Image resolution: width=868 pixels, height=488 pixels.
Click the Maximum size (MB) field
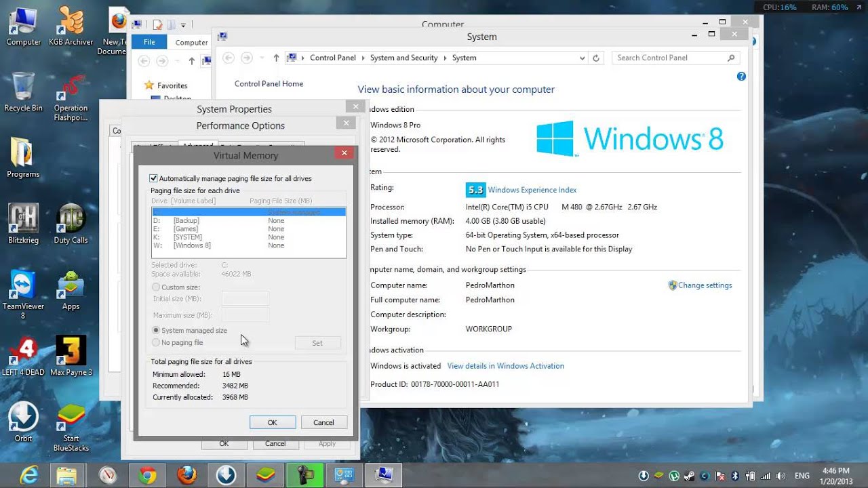coord(245,315)
